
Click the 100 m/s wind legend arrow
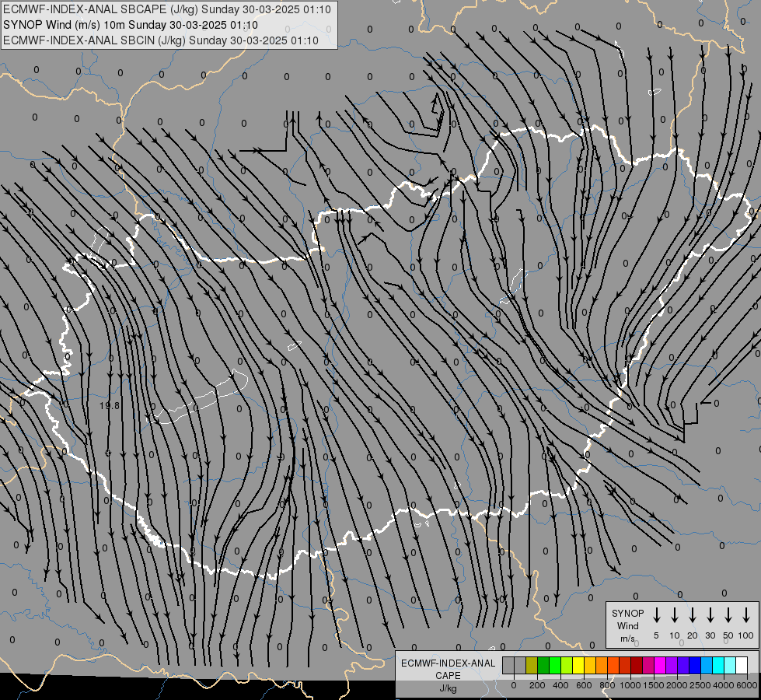[746, 615]
